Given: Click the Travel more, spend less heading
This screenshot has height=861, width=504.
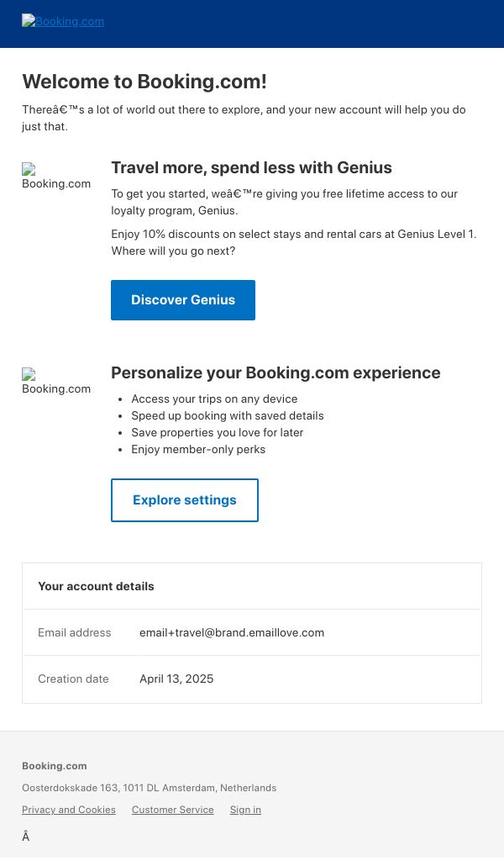Looking at the screenshot, I should click(252, 167).
